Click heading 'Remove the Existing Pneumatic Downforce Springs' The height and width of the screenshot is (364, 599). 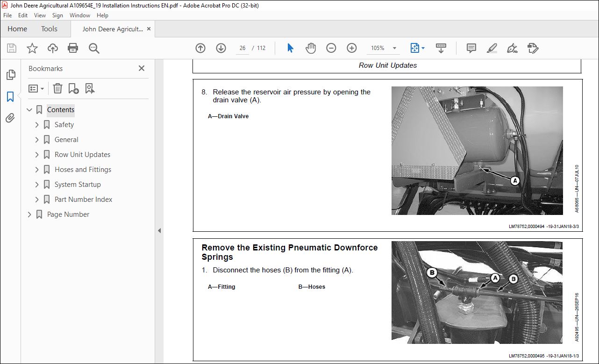[290, 252]
